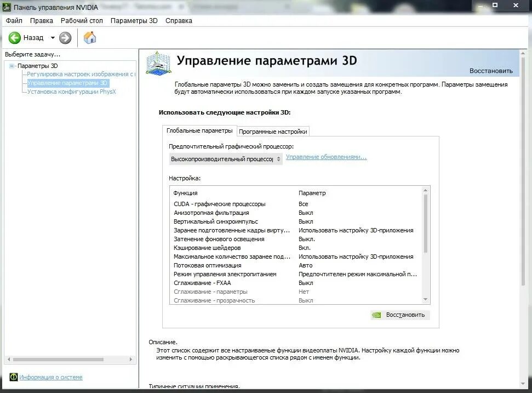Click task tree horizontal scrollbar left arrow
This screenshot has width=532, height=393.
[9, 359]
